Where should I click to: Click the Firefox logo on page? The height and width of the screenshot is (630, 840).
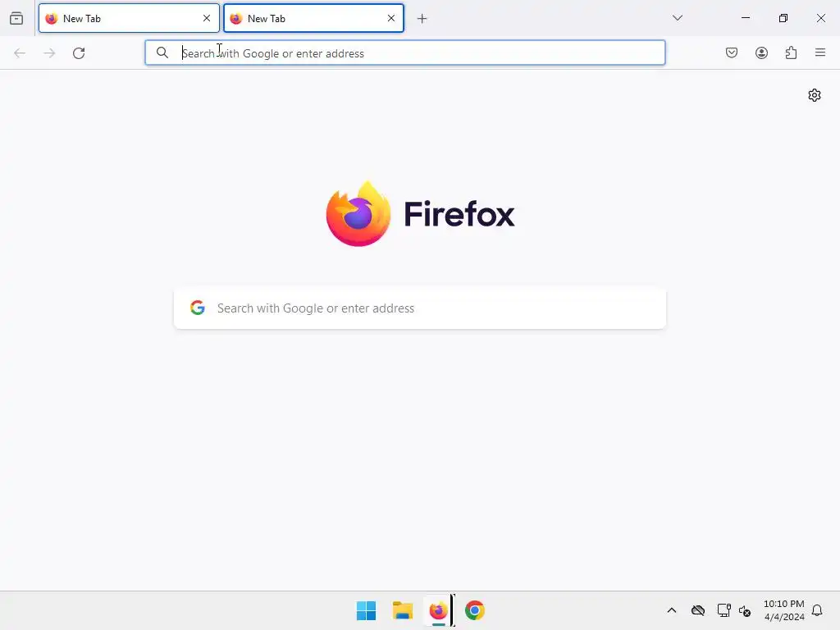tap(420, 214)
